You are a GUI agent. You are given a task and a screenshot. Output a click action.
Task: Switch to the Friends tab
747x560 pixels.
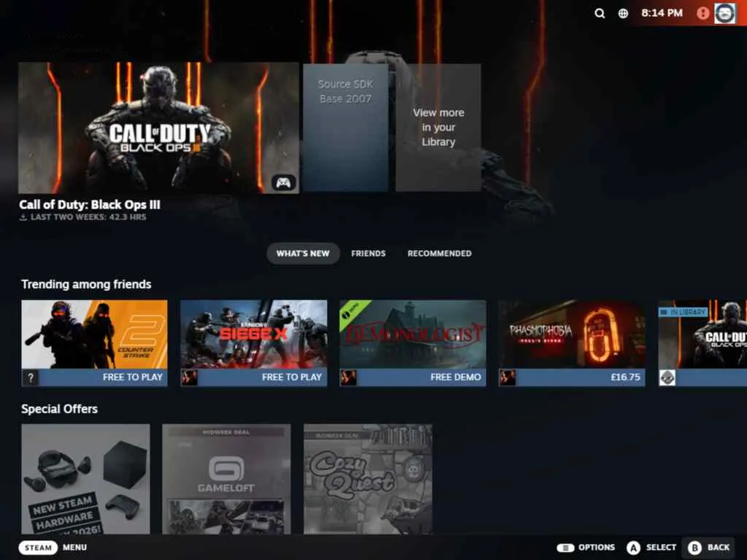click(368, 253)
